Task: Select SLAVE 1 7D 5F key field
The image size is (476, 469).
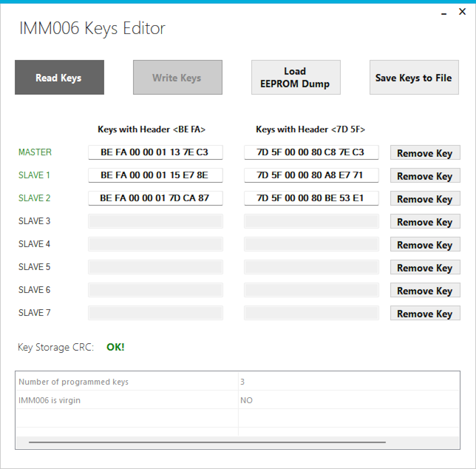Action: (x=311, y=175)
